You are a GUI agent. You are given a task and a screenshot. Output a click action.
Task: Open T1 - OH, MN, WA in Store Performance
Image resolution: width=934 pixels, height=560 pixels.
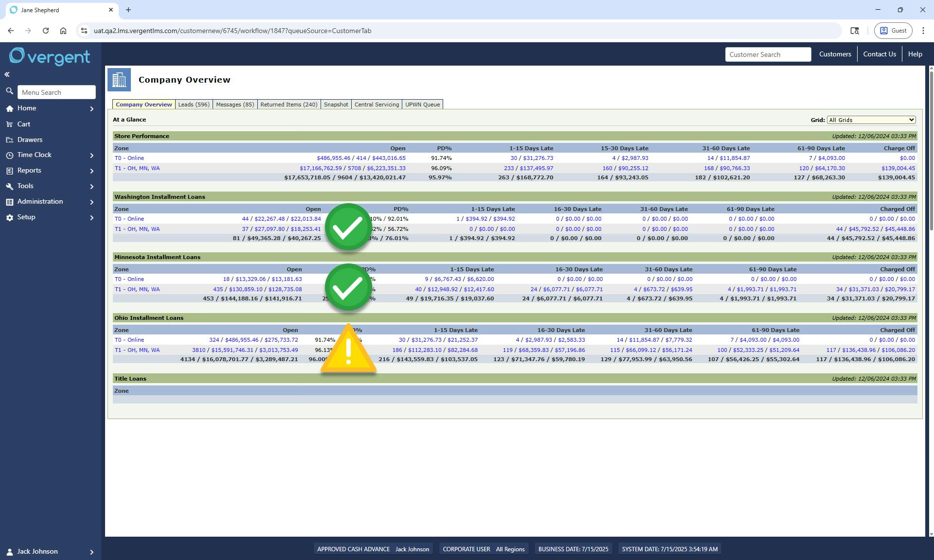[x=137, y=168]
